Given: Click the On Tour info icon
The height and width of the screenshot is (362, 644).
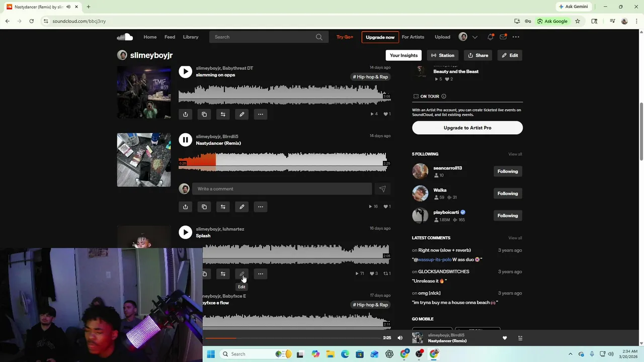Looking at the screenshot, I should pyautogui.click(x=443, y=96).
